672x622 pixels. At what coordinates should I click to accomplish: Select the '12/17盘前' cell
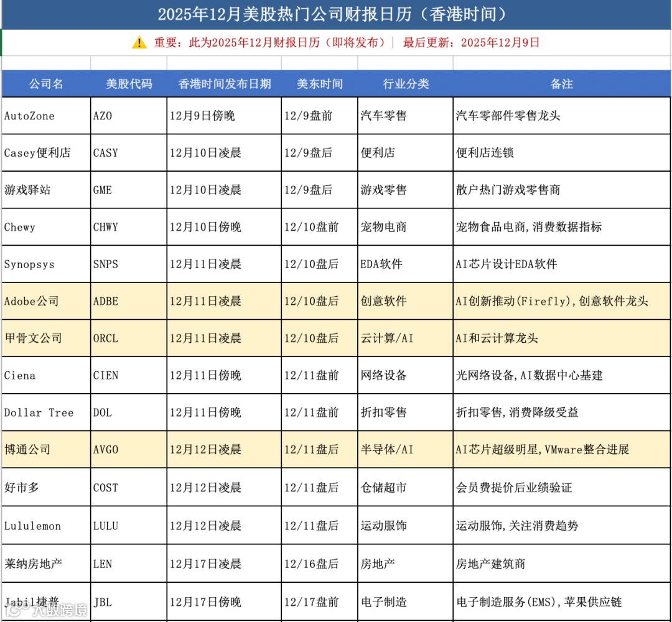click(x=320, y=601)
